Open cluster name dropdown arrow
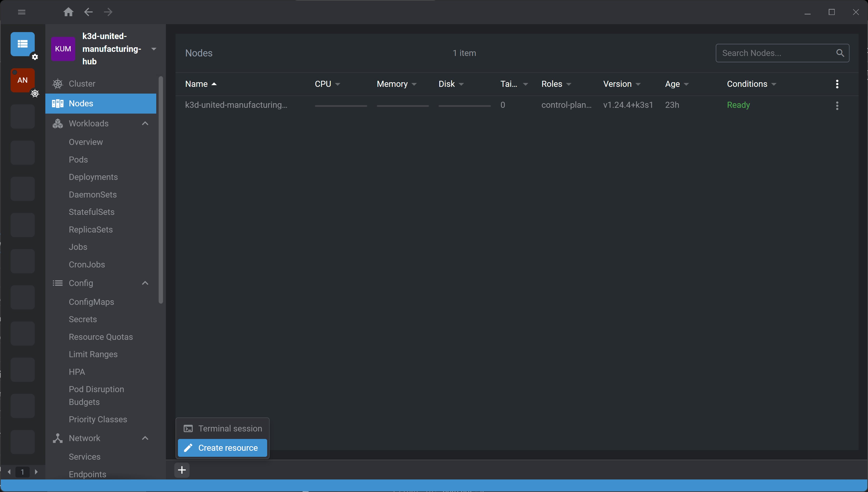868x492 pixels. pos(154,49)
